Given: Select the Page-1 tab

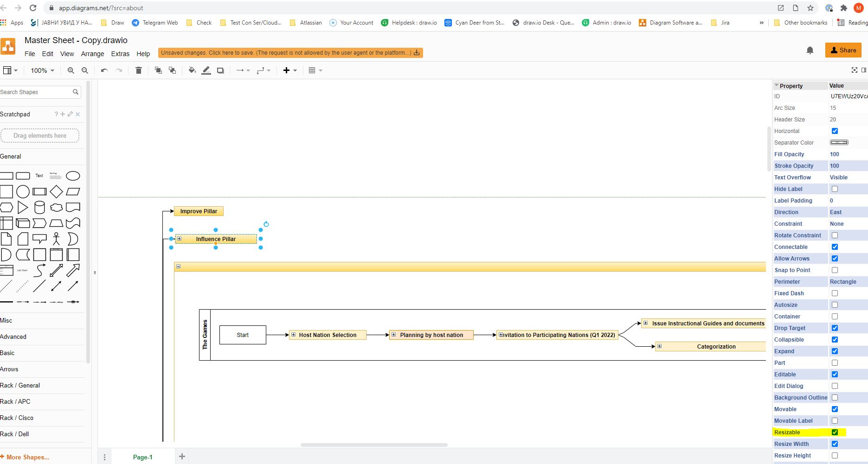Looking at the screenshot, I should (x=142, y=457).
